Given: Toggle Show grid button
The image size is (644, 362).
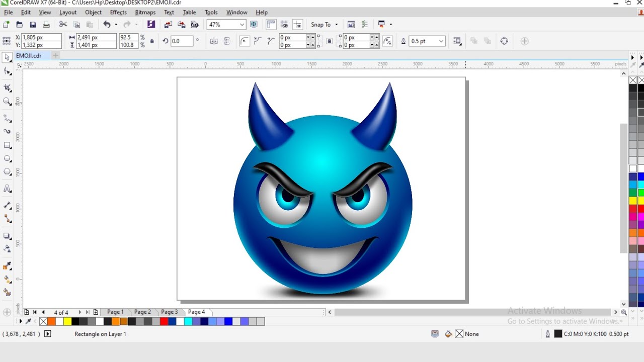Looking at the screenshot, I should [x=284, y=24].
